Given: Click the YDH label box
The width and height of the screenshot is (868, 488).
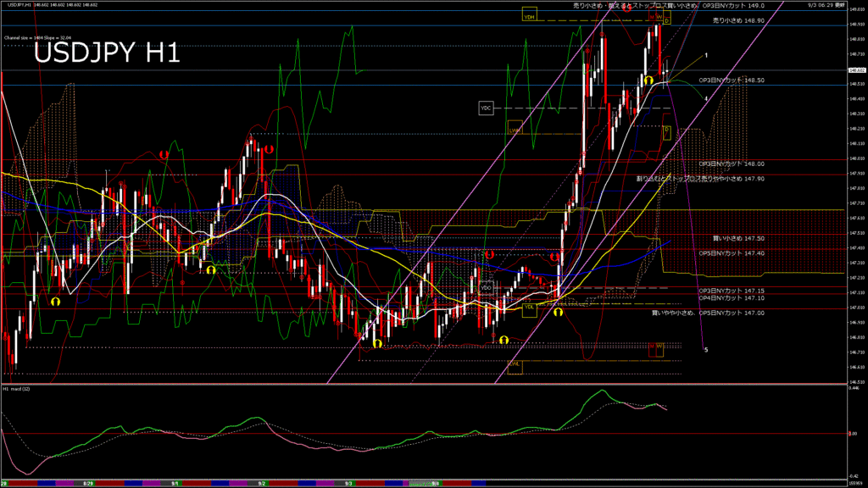Looking at the screenshot, I should click(x=529, y=17).
